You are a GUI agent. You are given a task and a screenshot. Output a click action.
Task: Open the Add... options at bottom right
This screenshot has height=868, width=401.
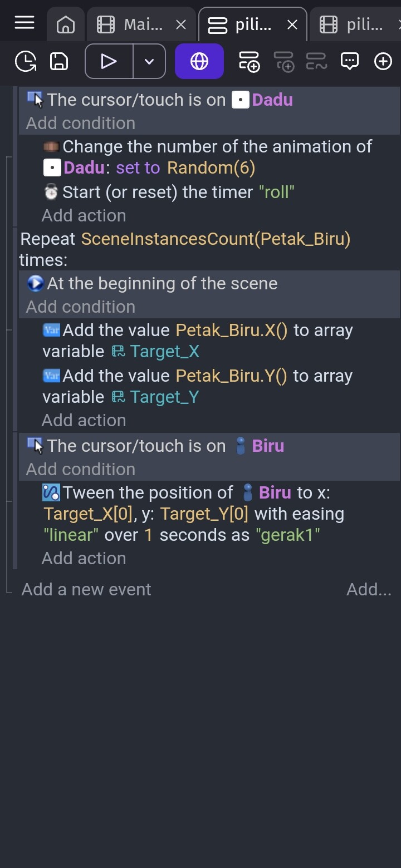point(369,589)
